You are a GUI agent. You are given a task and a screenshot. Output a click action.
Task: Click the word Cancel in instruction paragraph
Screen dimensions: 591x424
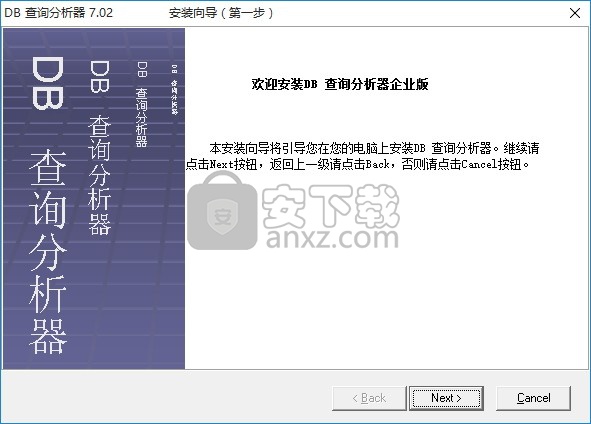[479, 164]
